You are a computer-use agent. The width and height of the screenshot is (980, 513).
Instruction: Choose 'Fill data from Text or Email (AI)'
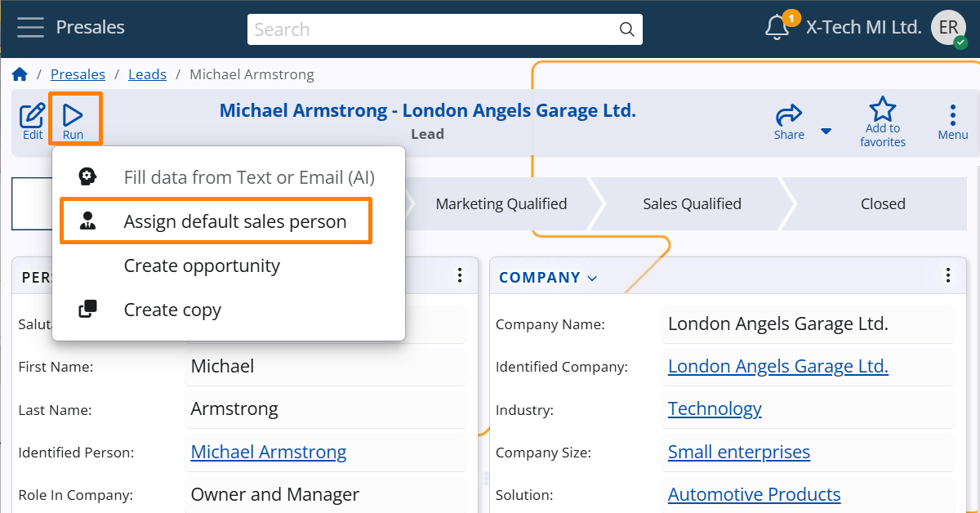click(x=248, y=176)
